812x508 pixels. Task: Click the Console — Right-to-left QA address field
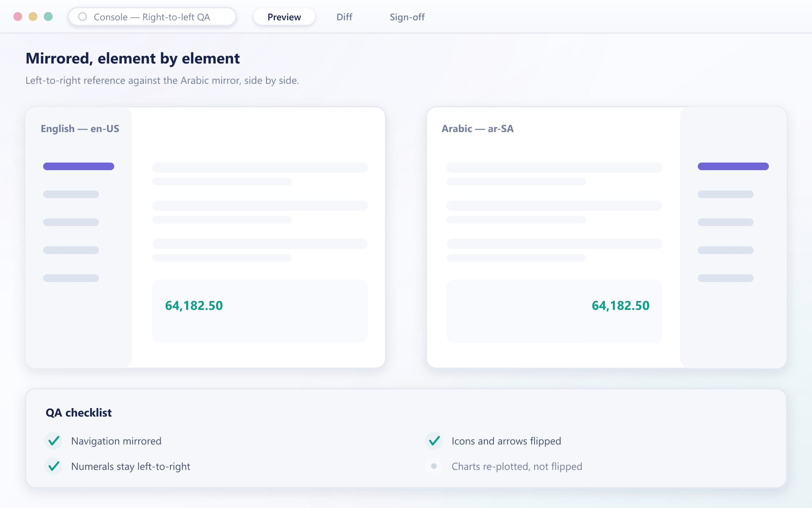(152, 17)
